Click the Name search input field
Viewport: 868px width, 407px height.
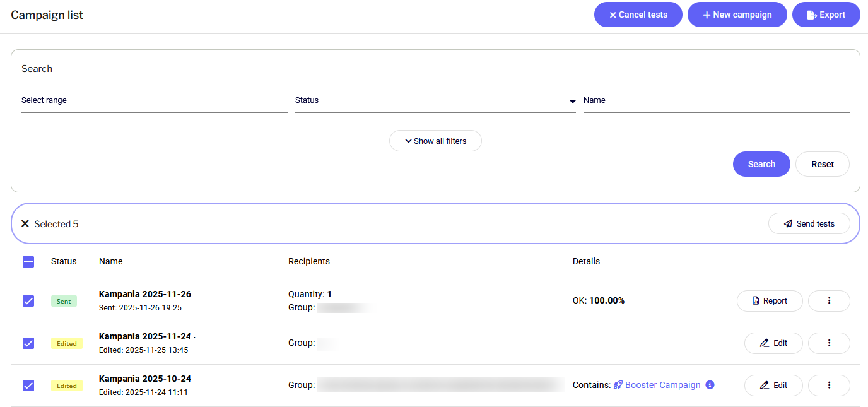tap(716, 101)
